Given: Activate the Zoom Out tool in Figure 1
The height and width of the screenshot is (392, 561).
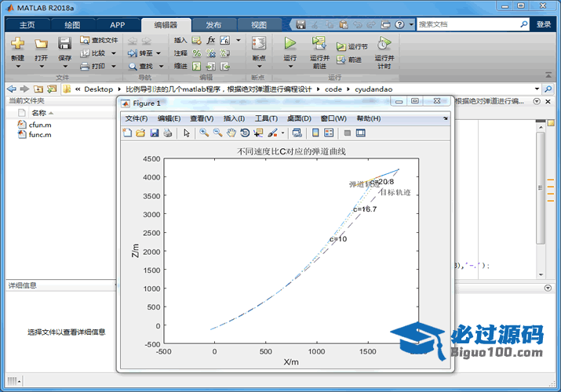Looking at the screenshot, I should tap(217, 133).
